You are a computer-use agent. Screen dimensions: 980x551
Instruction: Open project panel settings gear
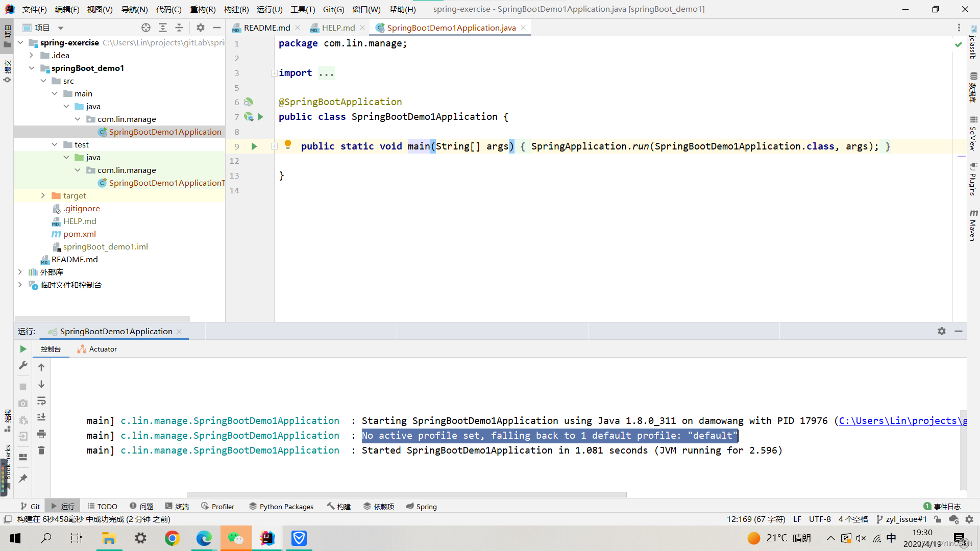click(201, 28)
